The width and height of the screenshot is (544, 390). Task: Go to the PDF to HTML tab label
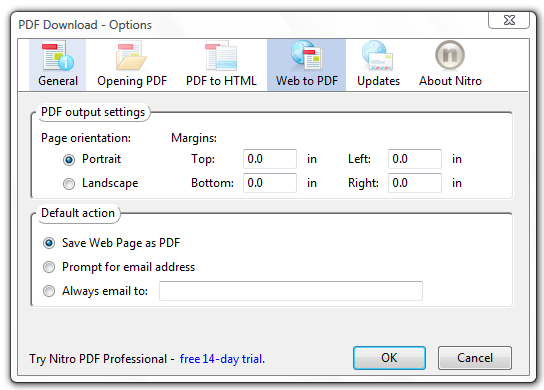tap(221, 81)
